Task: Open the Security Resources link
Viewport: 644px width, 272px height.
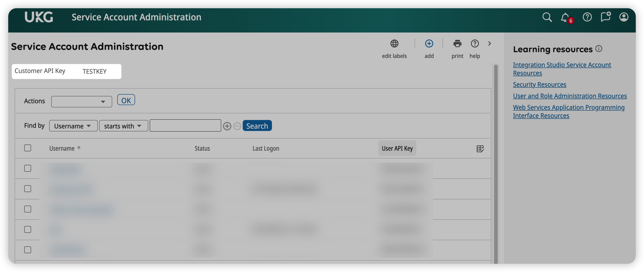Action: [540, 85]
